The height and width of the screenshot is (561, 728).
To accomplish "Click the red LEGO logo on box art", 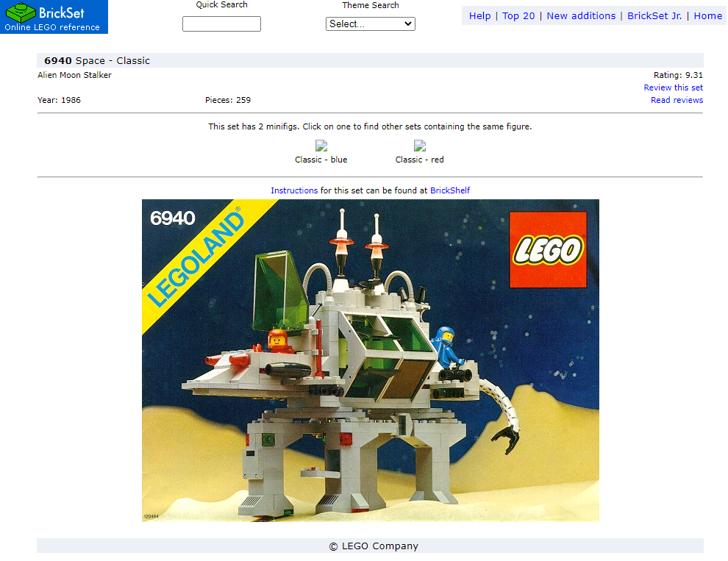I will click(x=548, y=249).
